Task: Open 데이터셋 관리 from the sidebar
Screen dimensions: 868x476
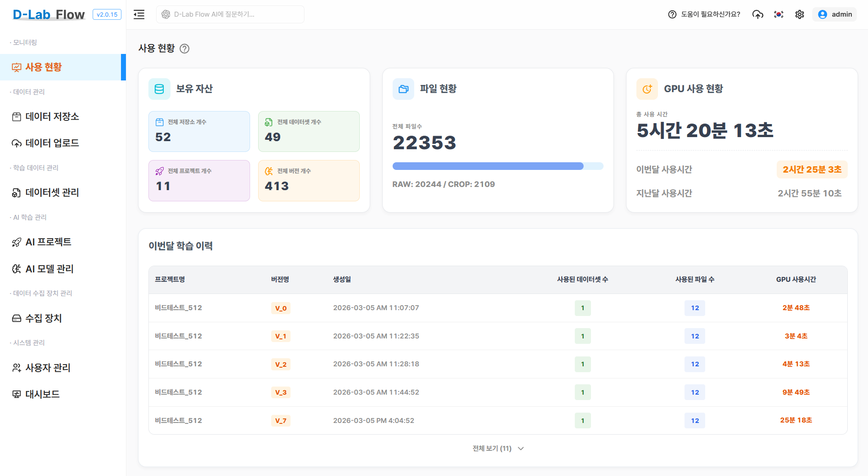Action: 52,192
